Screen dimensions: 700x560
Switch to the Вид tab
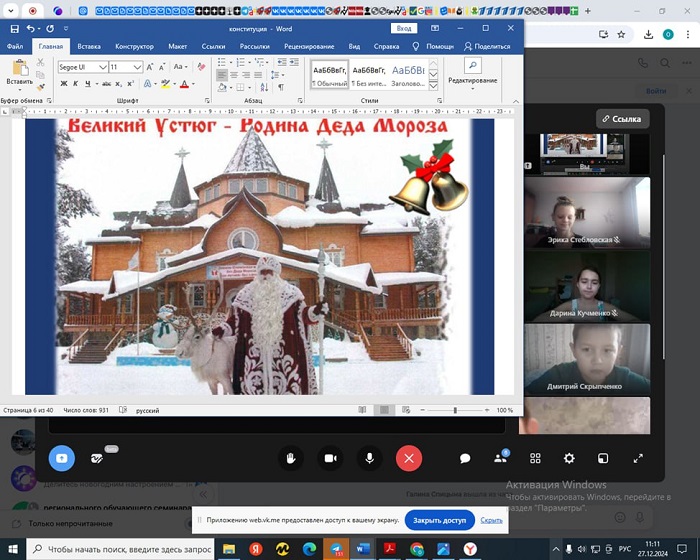pos(354,46)
